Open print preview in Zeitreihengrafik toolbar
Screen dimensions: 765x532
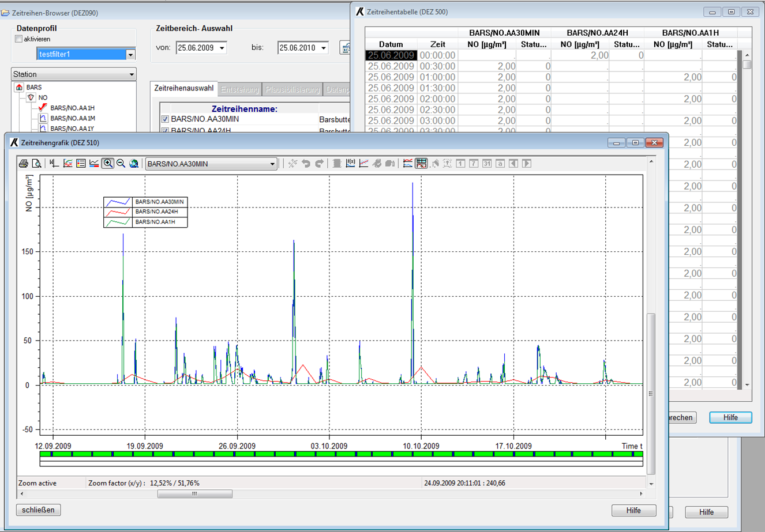(x=36, y=164)
